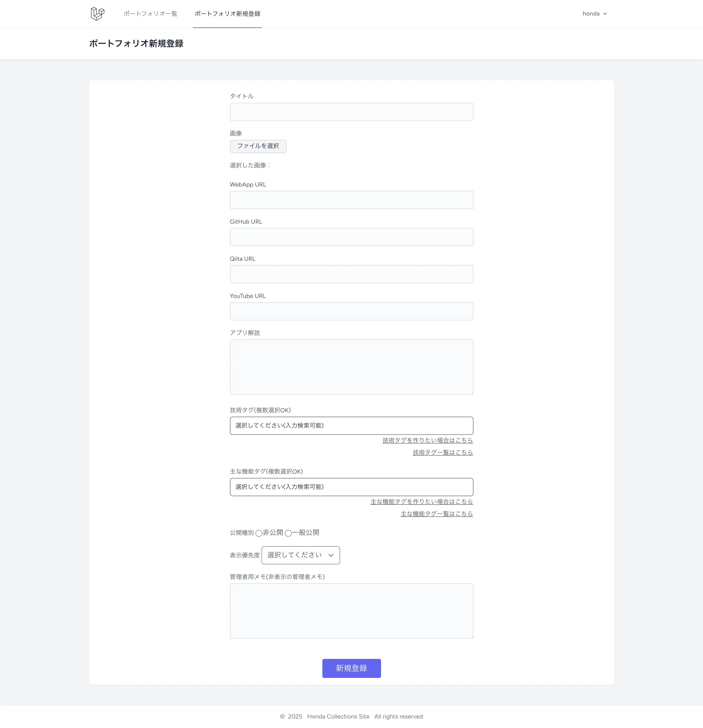Viewport: 703px width, 728px height.
Task: Focus the WebApp URL field
Action: coord(351,200)
